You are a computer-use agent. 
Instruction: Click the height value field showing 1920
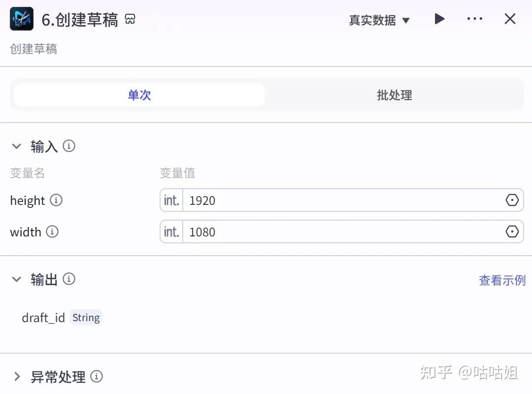[x=340, y=200]
